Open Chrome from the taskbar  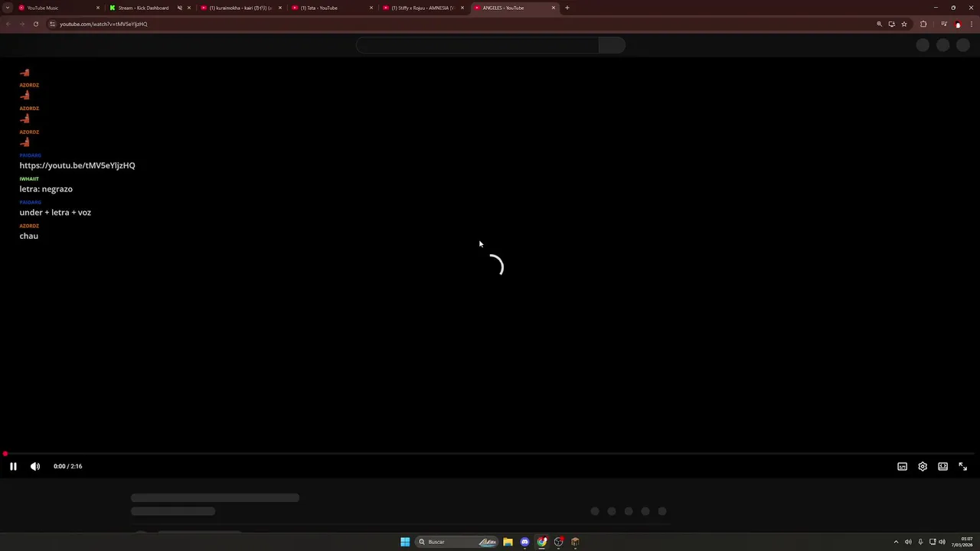542,542
